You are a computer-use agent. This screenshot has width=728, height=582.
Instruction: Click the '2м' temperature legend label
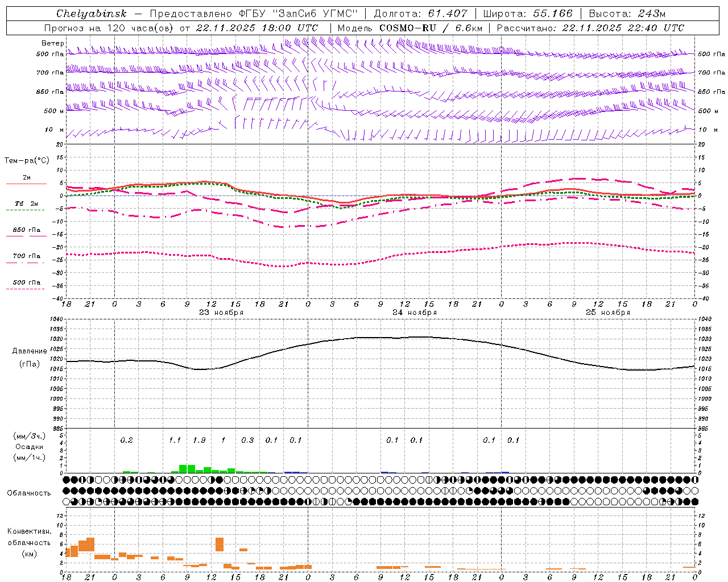tap(27, 177)
